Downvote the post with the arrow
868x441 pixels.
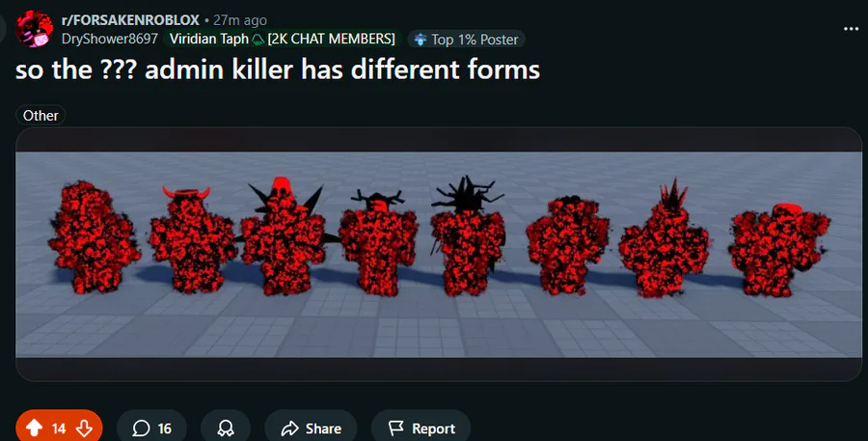[x=84, y=428]
